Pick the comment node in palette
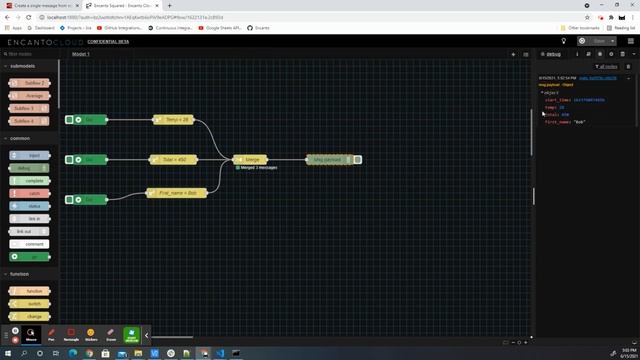Image resolution: width=640 pixels, height=360 pixels. click(x=29, y=244)
